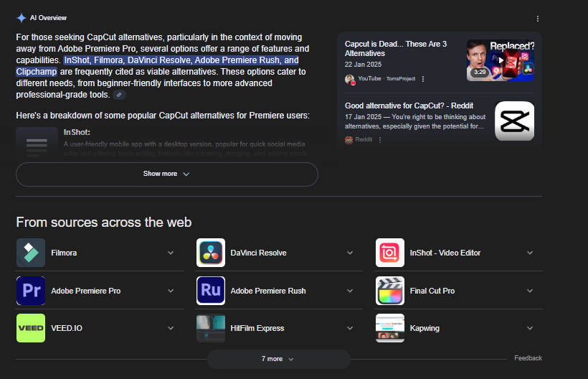This screenshot has width=588, height=379.
Task: Expand the Final Cut Pro chevron
Action: pyautogui.click(x=530, y=291)
